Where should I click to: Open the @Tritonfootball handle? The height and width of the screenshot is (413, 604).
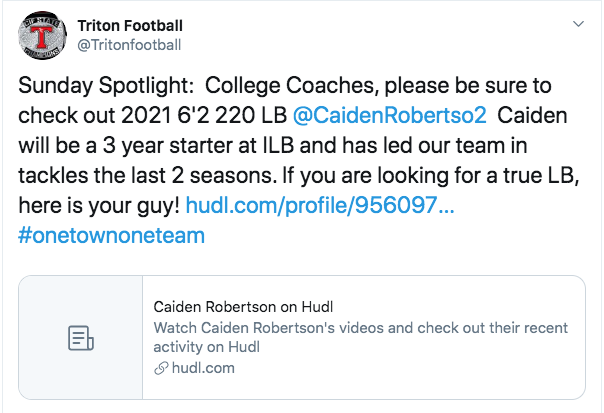coord(129,45)
